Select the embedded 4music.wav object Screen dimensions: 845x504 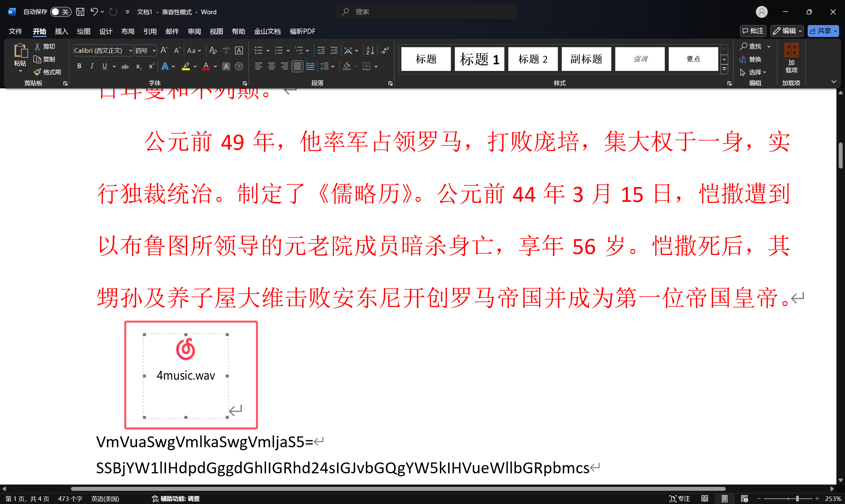[186, 376]
